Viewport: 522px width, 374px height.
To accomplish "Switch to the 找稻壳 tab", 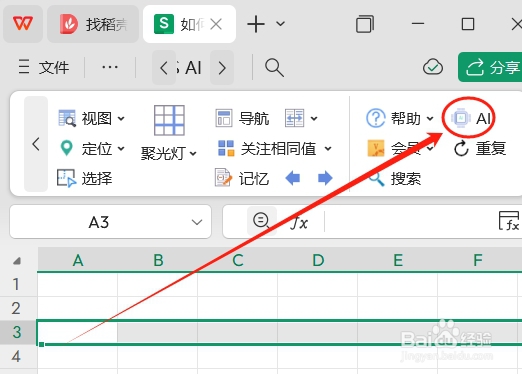I will tap(93, 24).
